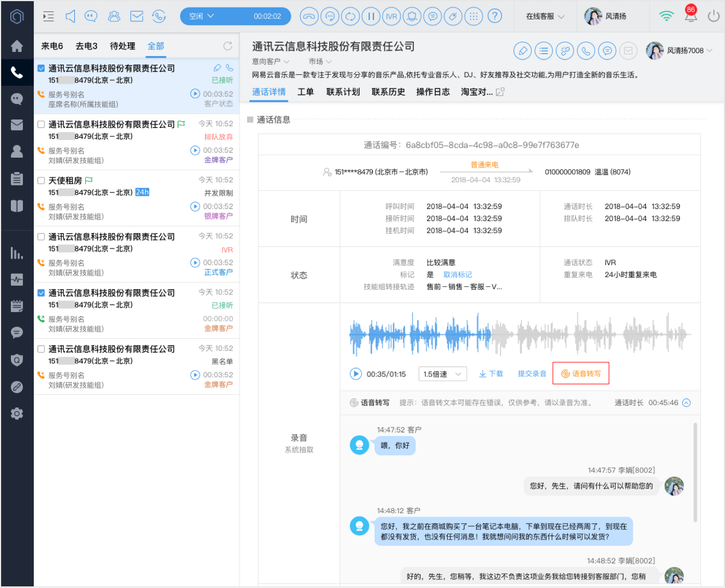725x588 pixels.
Task: Check the 天使租房 record checkbox
Action: [41, 181]
